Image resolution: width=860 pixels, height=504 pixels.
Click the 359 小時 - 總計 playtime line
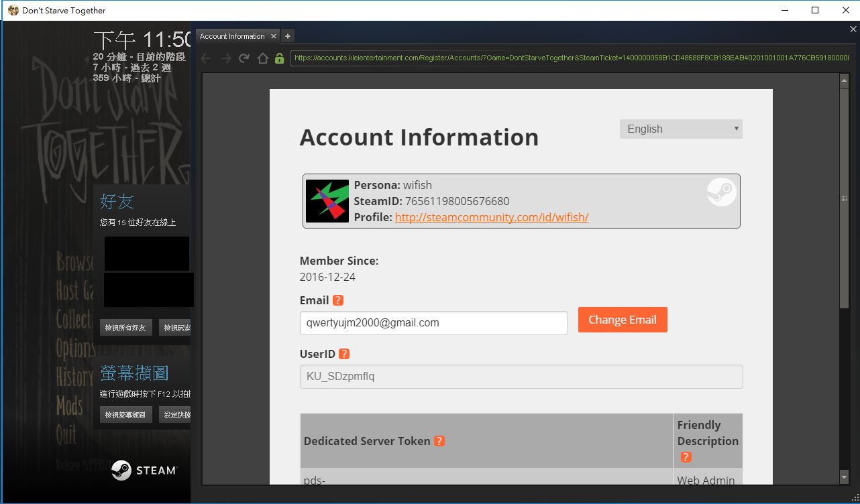127,78
